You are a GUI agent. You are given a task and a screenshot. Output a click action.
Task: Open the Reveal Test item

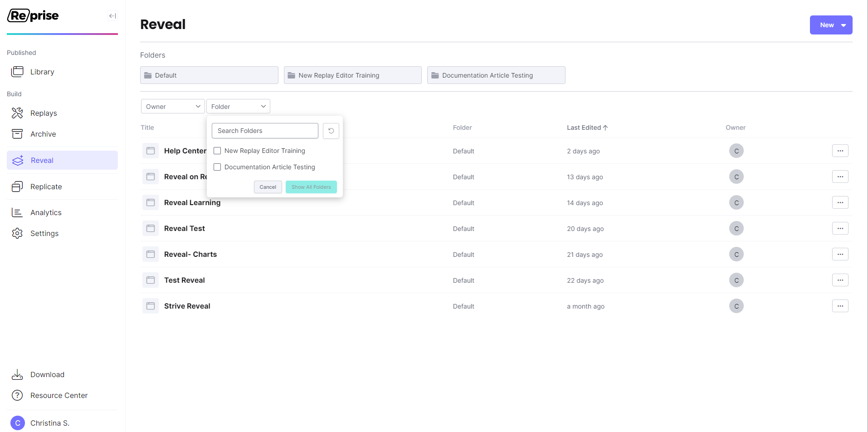[185, 228]
